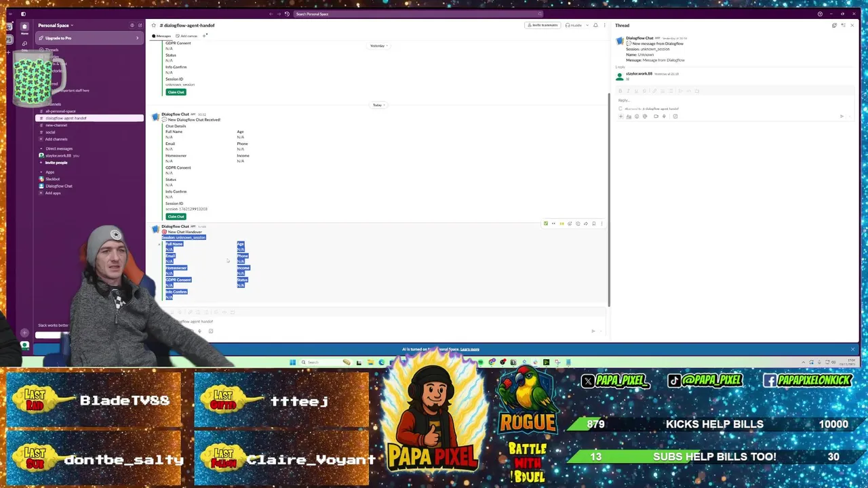The image size is (868, 488).
Task: Record an audio clip in thread reply
Action: coord(664,117)
